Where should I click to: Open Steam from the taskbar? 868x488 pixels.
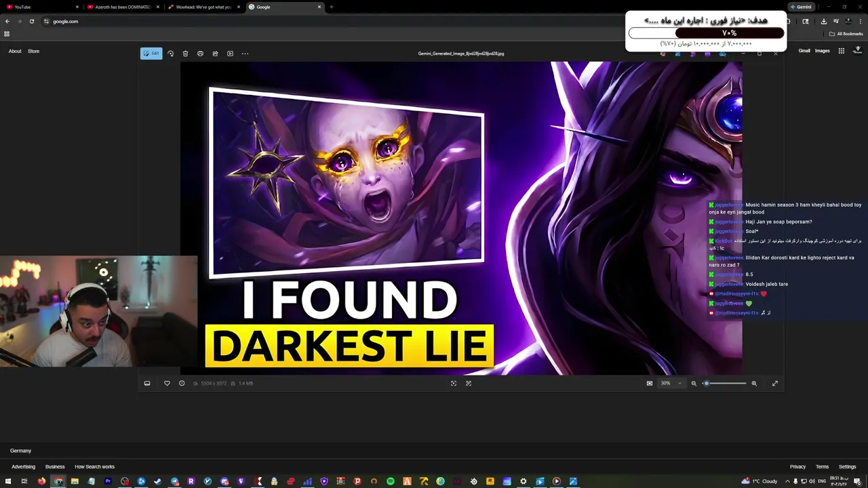pos(158,481)
